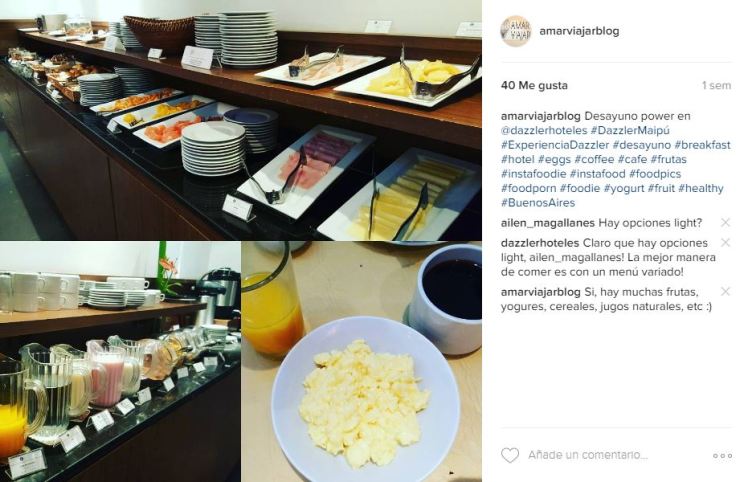Remove amarviajarblog's reply about frutas
748x482 pixels.
[x=725, y=291]
